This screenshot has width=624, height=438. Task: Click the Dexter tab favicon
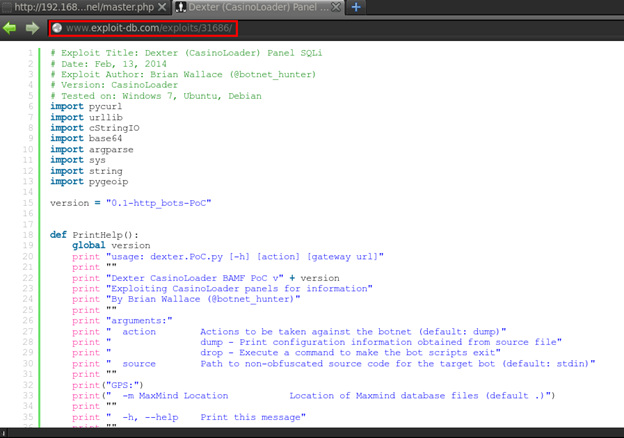click(180, 8)
